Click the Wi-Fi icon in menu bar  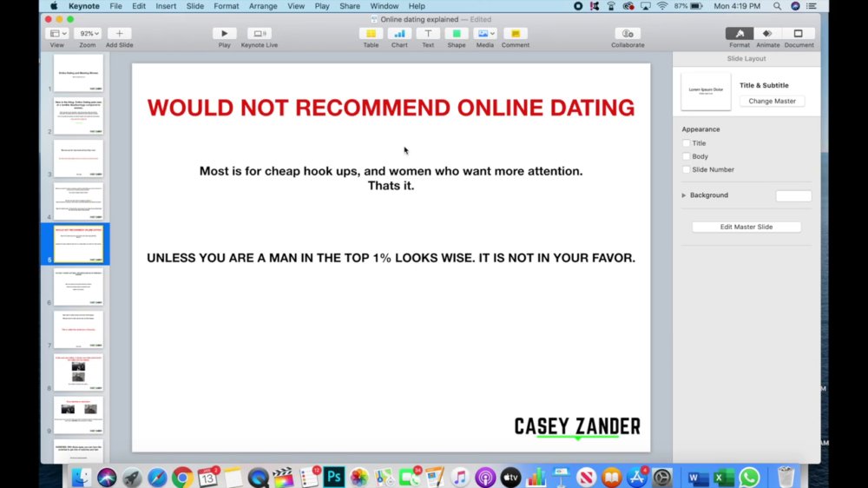662,6
